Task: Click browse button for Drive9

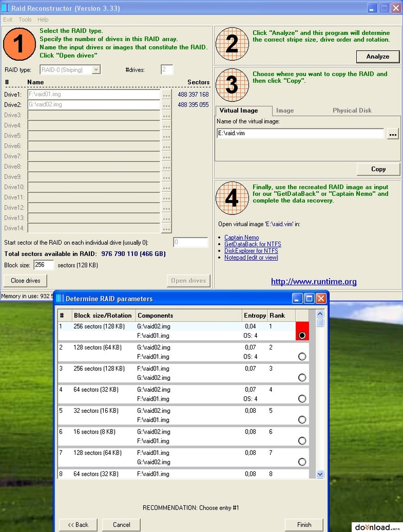Action: click(166, 177)
